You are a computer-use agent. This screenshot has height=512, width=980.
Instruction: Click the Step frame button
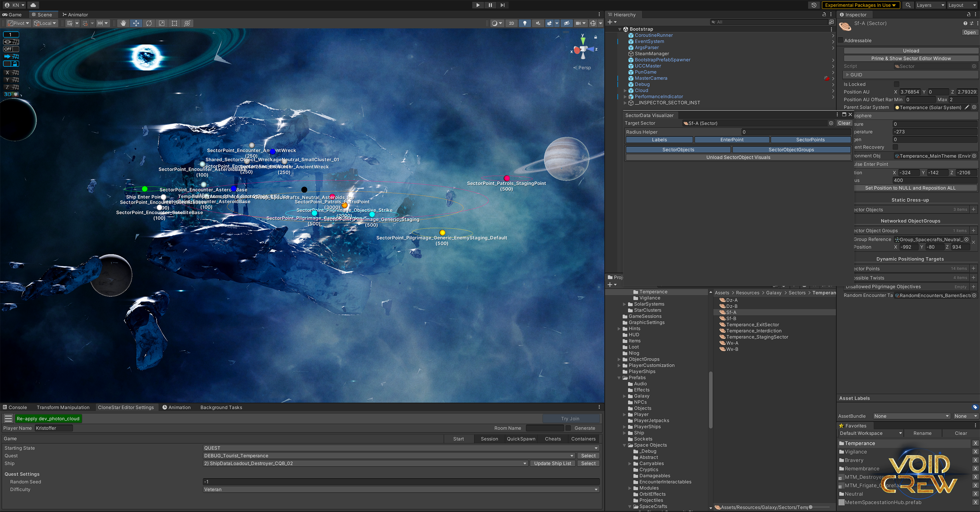503,5
